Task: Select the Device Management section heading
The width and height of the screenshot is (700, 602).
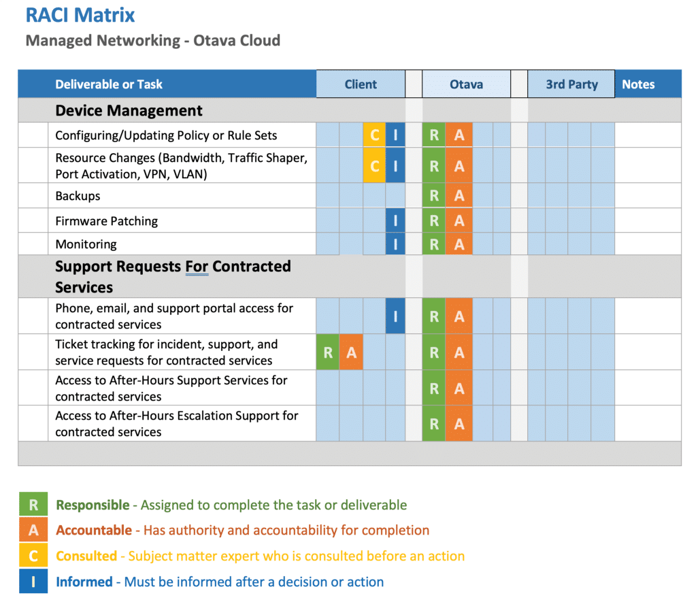Action: (x=129, y=110)
